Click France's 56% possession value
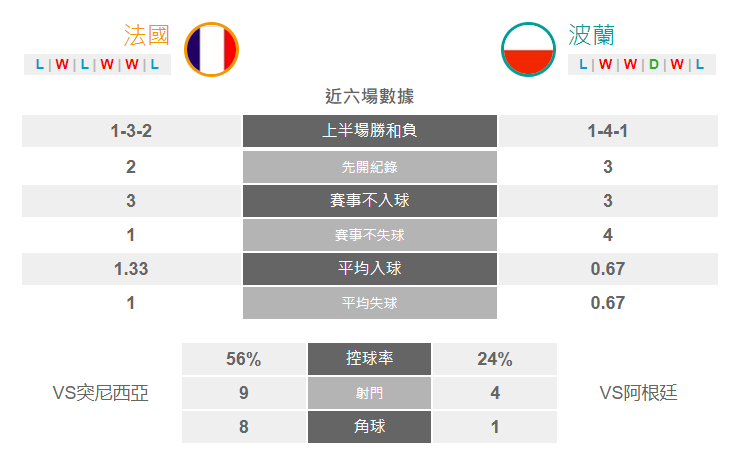 [244, 359]
